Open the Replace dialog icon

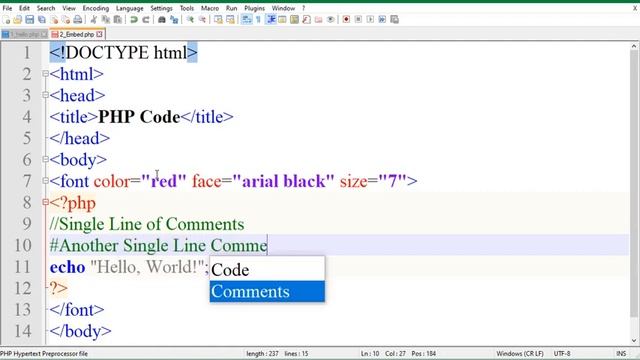[174, 19]
